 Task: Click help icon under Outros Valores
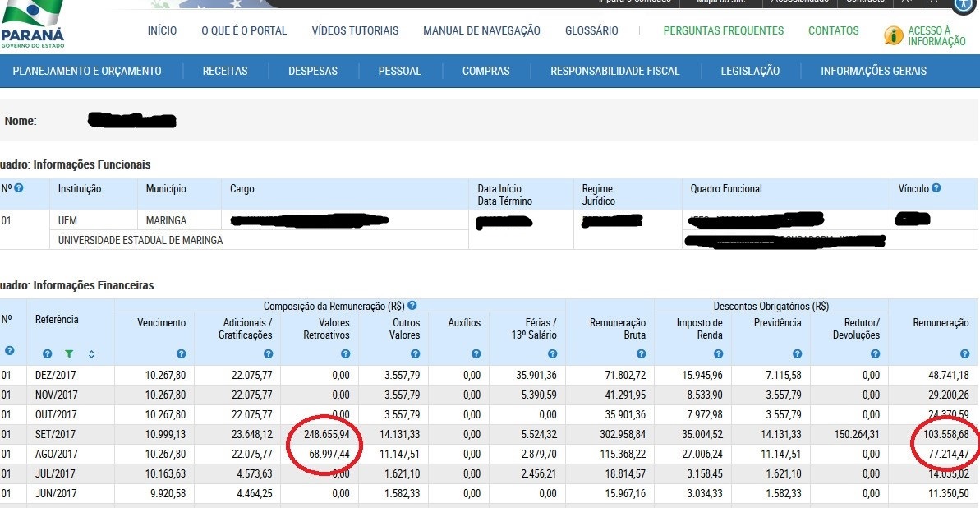tap(415, 354)
